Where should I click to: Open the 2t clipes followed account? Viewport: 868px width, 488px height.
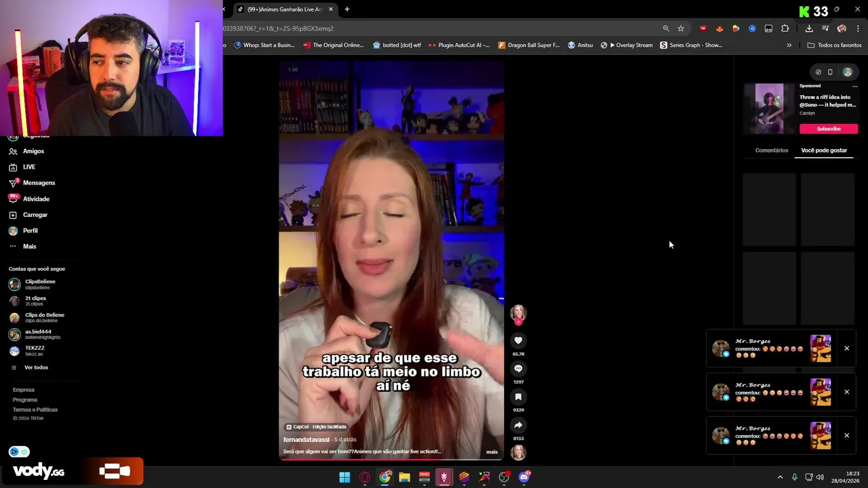pos(28,301)
